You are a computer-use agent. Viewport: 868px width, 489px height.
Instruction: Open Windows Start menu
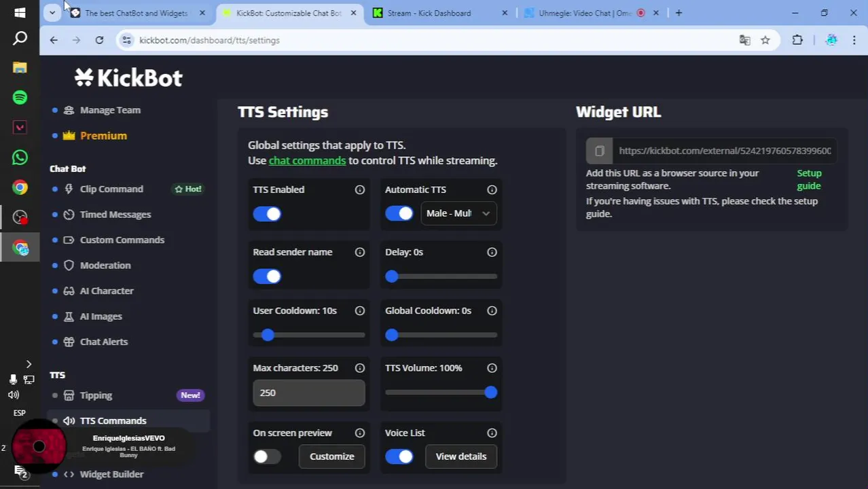click(x=20, y=12)
